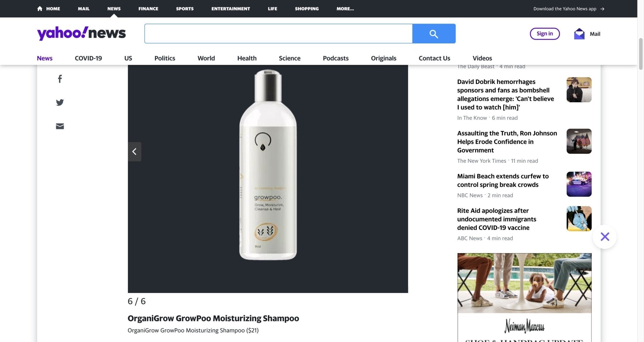The image size is (644, 342).
Task: Expand the MORE... menu
Action: (x=345, y=9)
